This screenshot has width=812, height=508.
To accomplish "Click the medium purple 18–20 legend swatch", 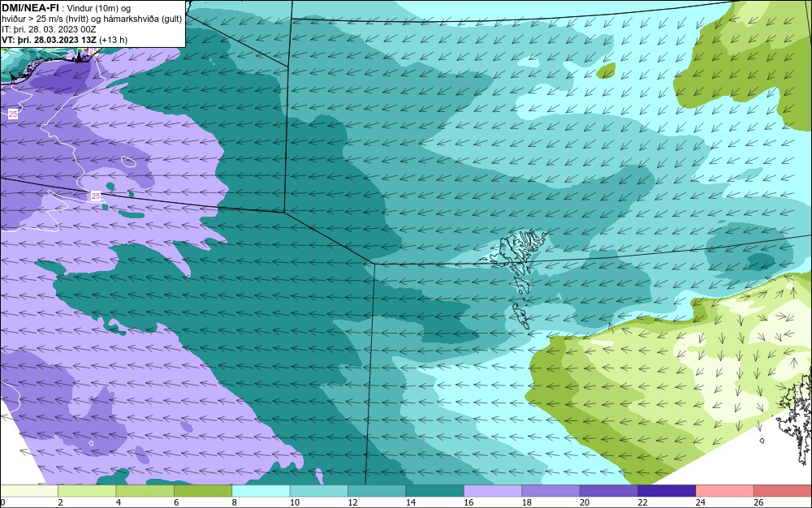I will coord(551,491).
